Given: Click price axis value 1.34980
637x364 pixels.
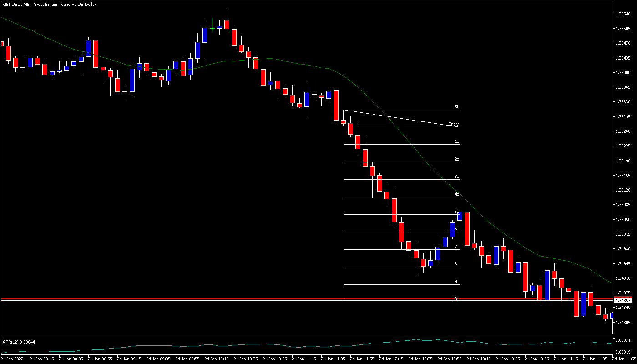Looking at the screenshot, I should coord(623,249).
